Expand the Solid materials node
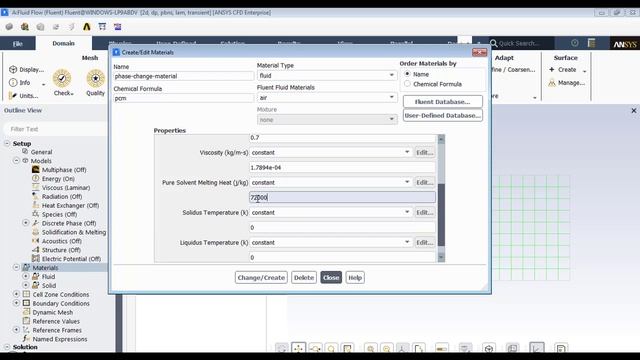Screen dimensions: 640x360 point(25,285)
